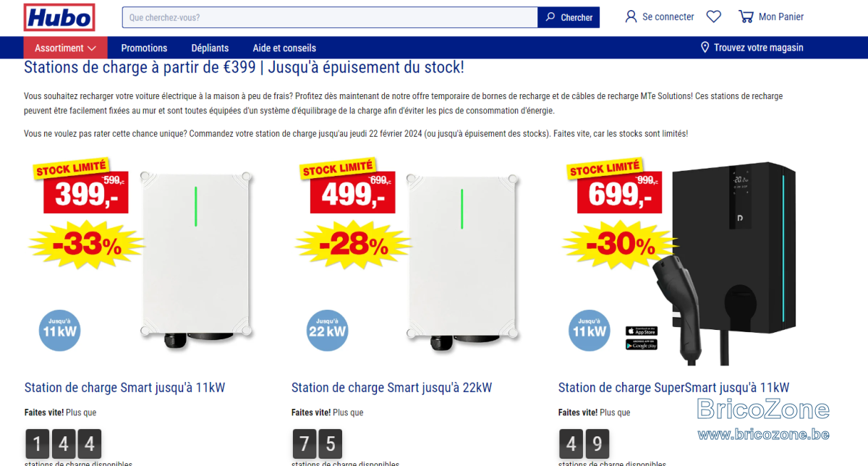
Task: Open the wishlist heart icon
Action: [714, 17]
